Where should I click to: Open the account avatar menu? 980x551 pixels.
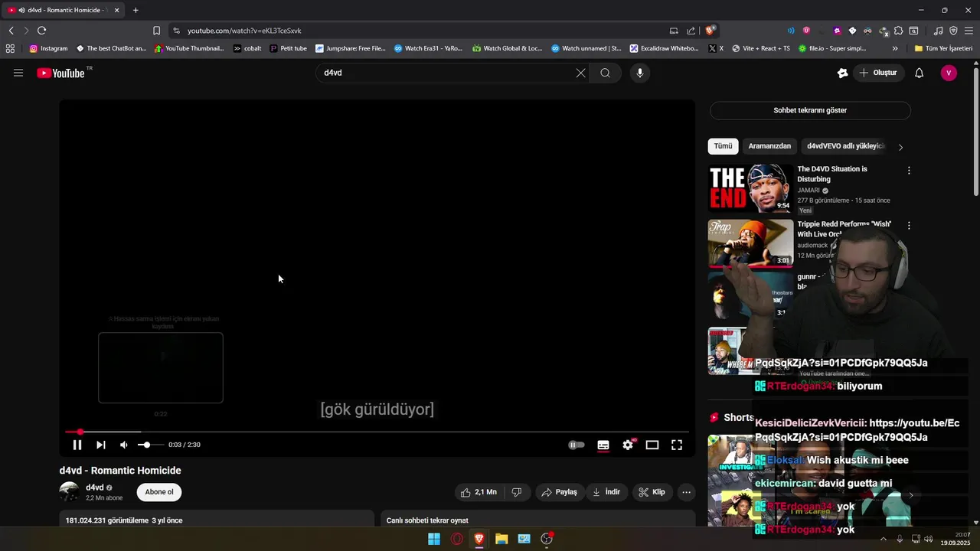pyautogui.click(x=949, y=73)
